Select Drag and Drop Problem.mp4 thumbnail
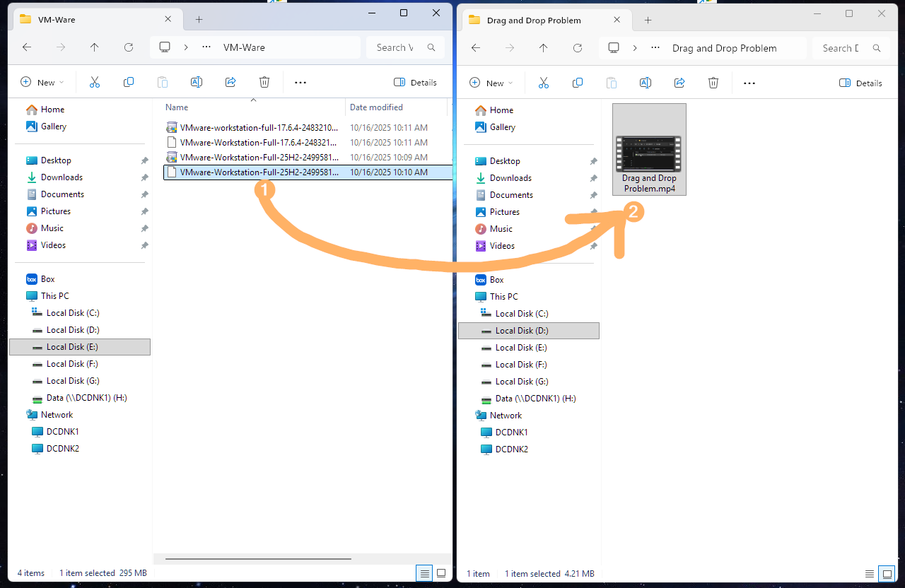 click(649, 149)
